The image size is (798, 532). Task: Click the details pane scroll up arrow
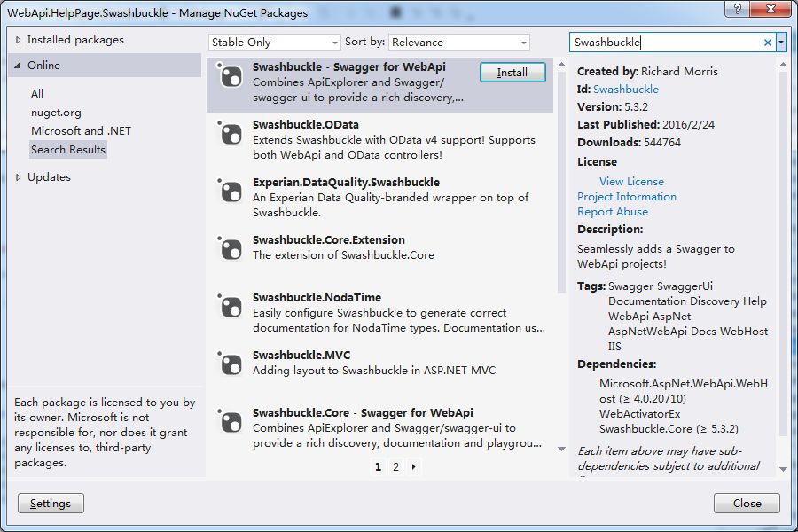click(783, 65)
